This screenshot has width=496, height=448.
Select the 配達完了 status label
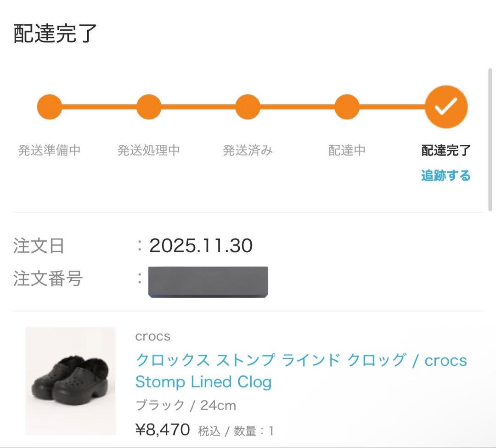pos(445,149)
